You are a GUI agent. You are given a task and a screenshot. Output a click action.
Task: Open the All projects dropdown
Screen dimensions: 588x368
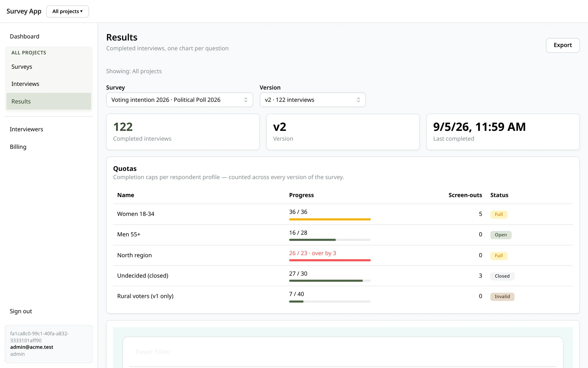[68, 11]
